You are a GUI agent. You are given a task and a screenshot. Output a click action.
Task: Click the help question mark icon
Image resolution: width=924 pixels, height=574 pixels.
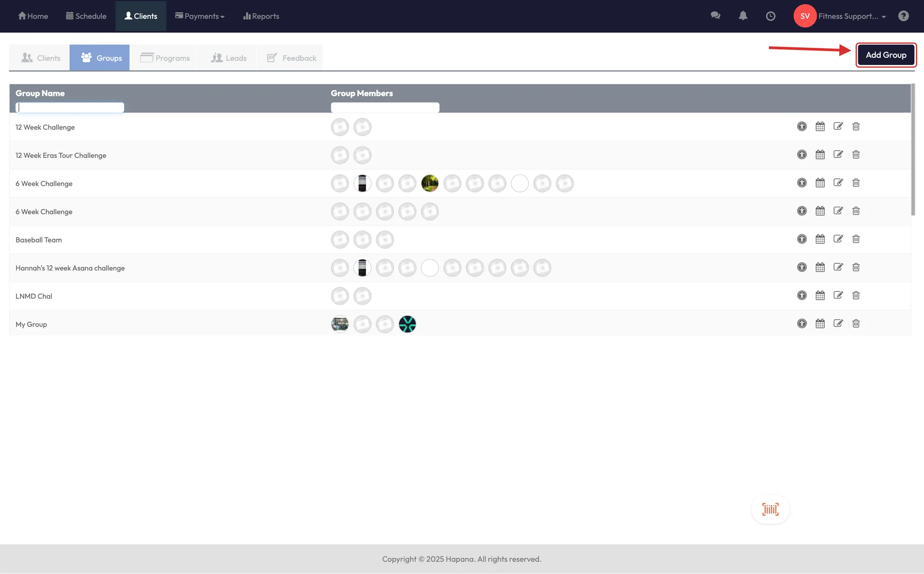pyautogui.click(x=903, y=16)
